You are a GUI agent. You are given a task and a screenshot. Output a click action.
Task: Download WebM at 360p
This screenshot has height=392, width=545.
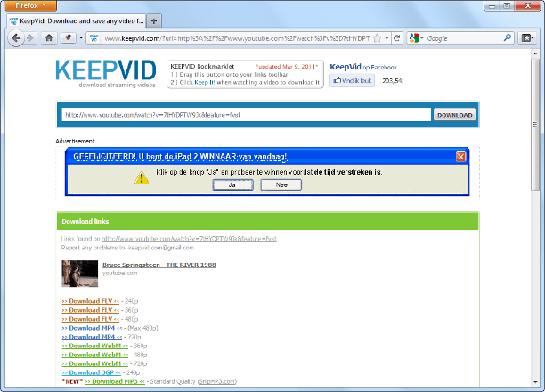pyautogui.click(x=95, y=346)
